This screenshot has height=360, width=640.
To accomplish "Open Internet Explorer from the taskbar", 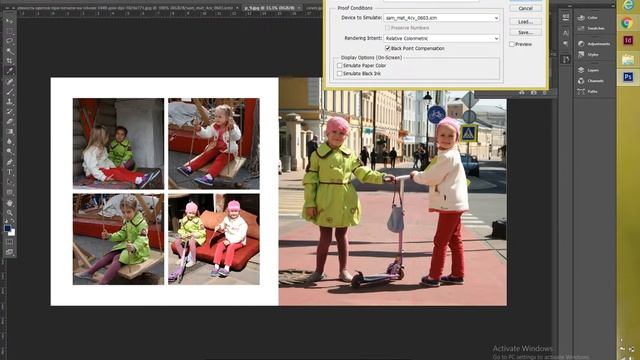I will pyautogui.click(x=628, y=5).
